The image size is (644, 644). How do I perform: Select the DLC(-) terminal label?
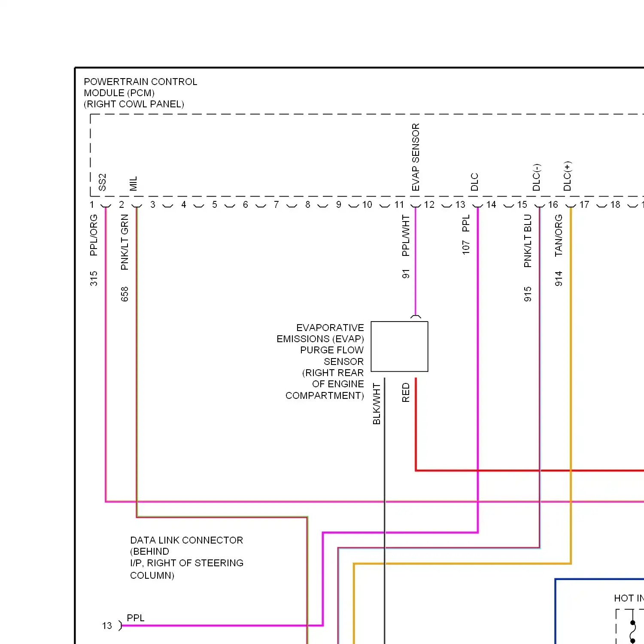coord(536,177)
